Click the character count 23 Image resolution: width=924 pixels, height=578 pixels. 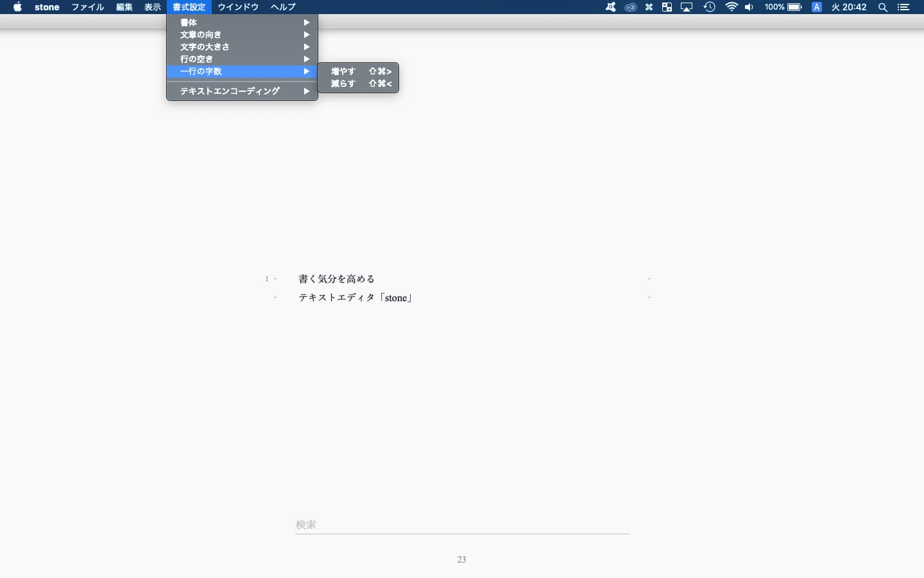(x=461, y=559)
